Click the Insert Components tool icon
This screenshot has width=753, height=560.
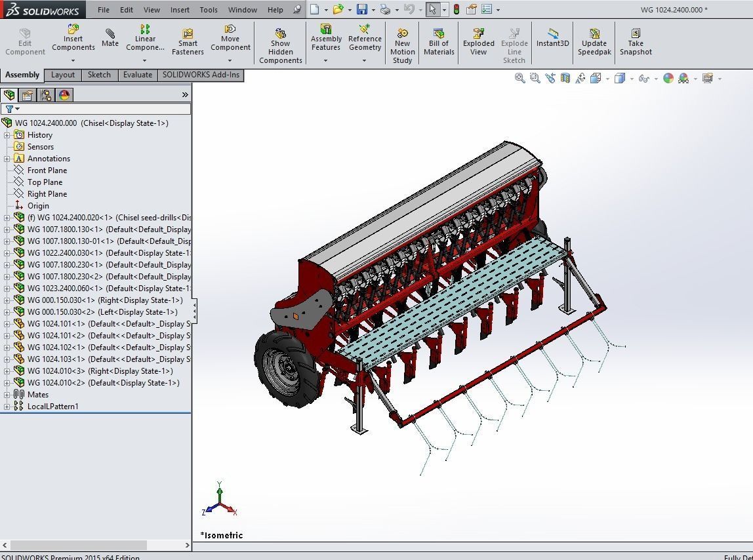pos(73,29)
